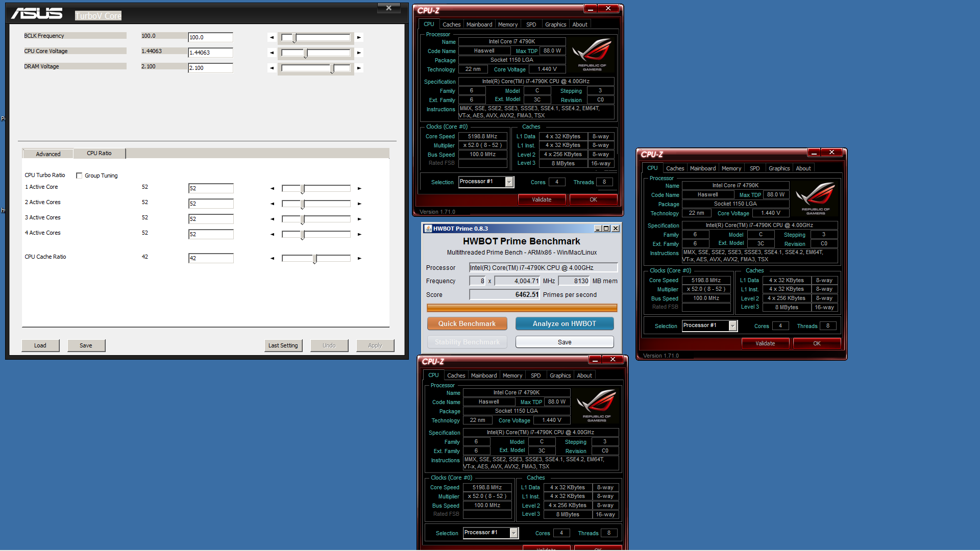
Task: Click the Last Setting button
Action: tap(283, 345)
